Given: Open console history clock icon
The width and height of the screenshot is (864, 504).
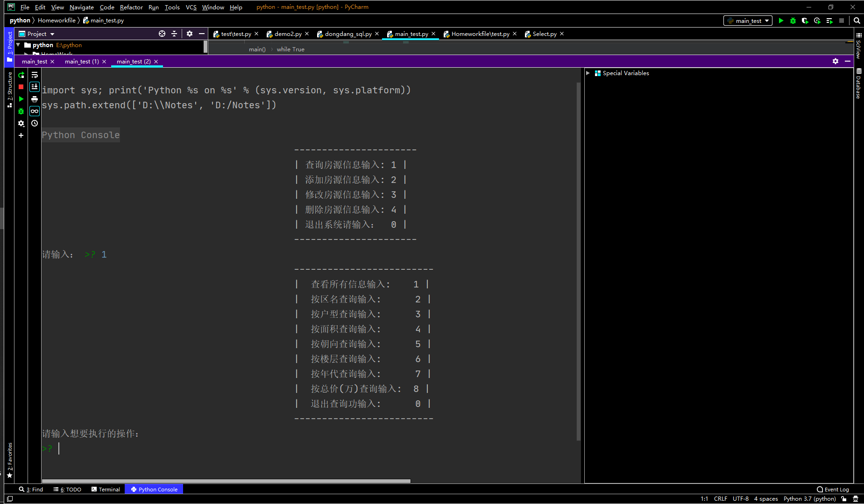Looking at the screenshot, I should point(35,123).
